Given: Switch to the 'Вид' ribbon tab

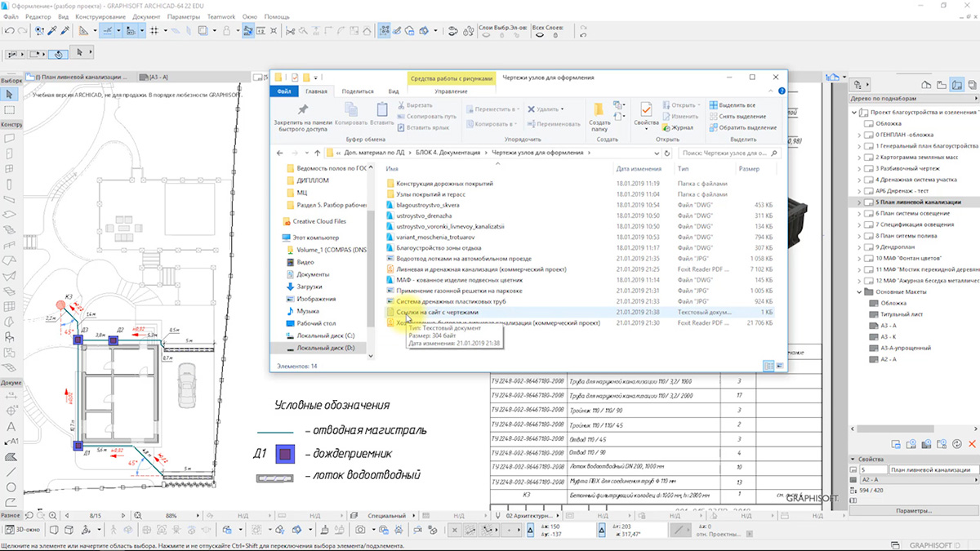Looking at the screenshot, I should coord(393,91).
